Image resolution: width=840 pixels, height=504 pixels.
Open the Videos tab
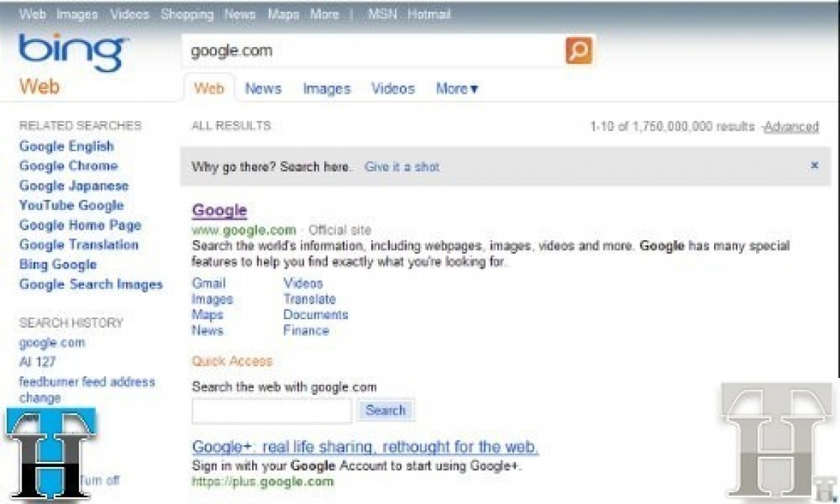393,88
